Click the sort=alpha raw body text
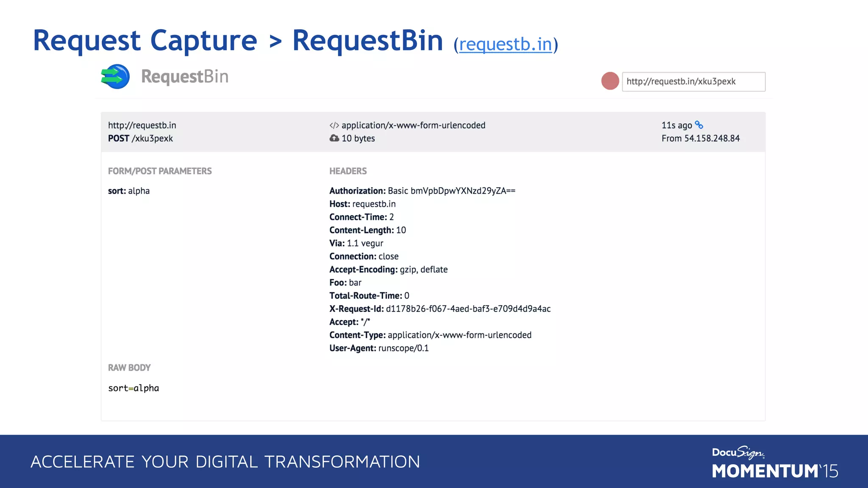Viewport: 868px width, 488px height. [134, 388]
